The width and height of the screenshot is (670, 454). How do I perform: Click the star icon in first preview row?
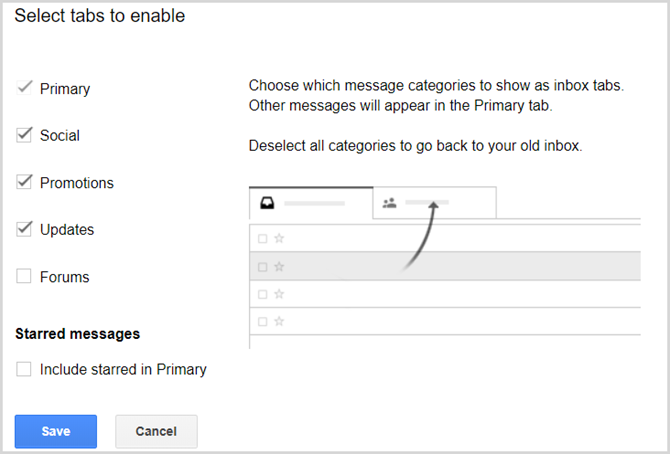click(x=279, y=238)
